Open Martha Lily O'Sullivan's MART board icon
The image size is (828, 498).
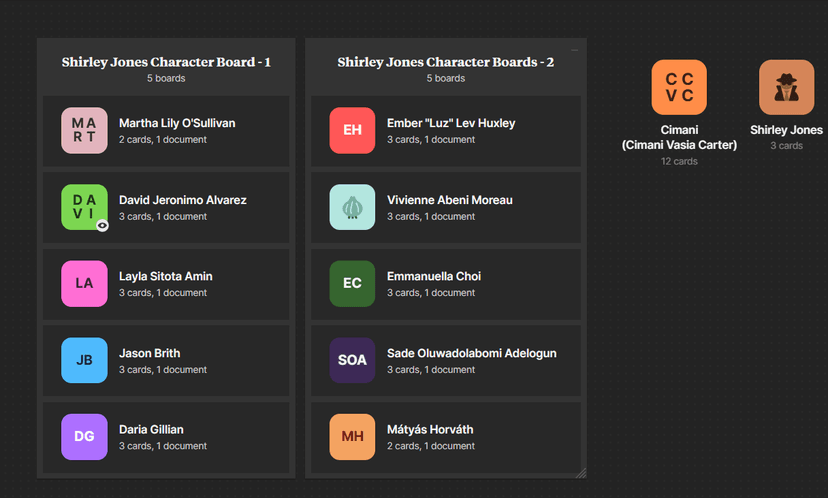coord(84,131)
